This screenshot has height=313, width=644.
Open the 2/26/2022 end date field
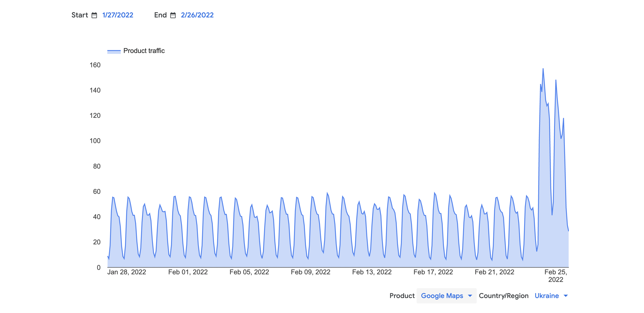click(x=197, y=15)
